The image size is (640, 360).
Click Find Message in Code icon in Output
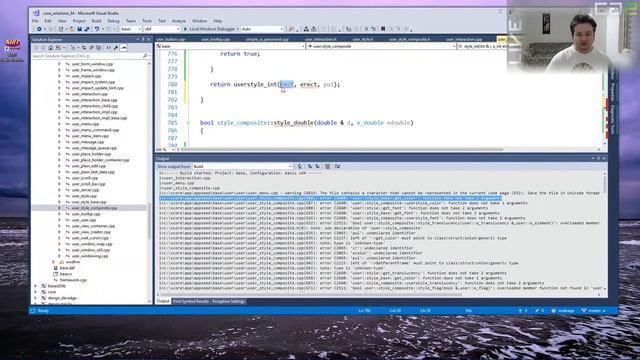click(300, 167)
